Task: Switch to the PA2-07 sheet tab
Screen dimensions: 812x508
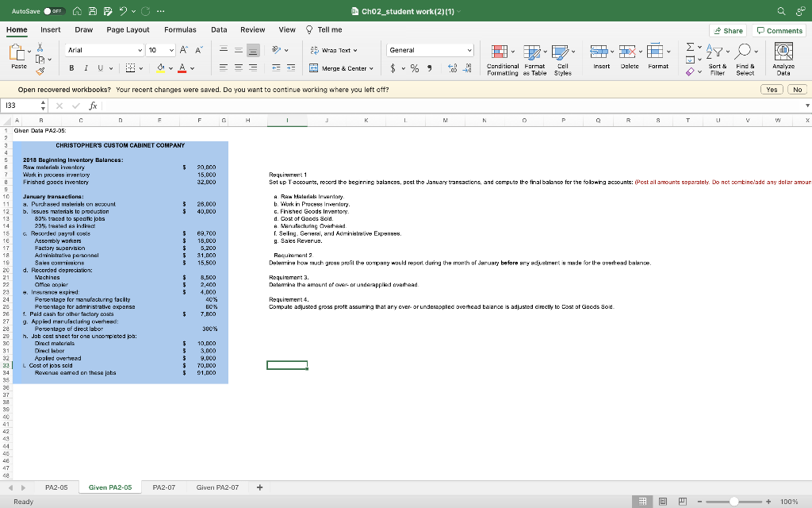Action: click(x=163, y=487)
